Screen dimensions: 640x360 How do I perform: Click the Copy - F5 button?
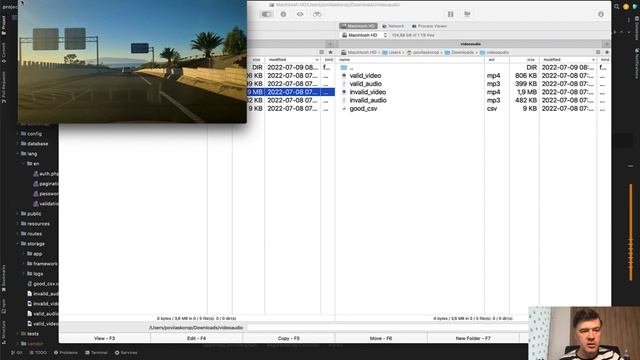pos(289,338)
